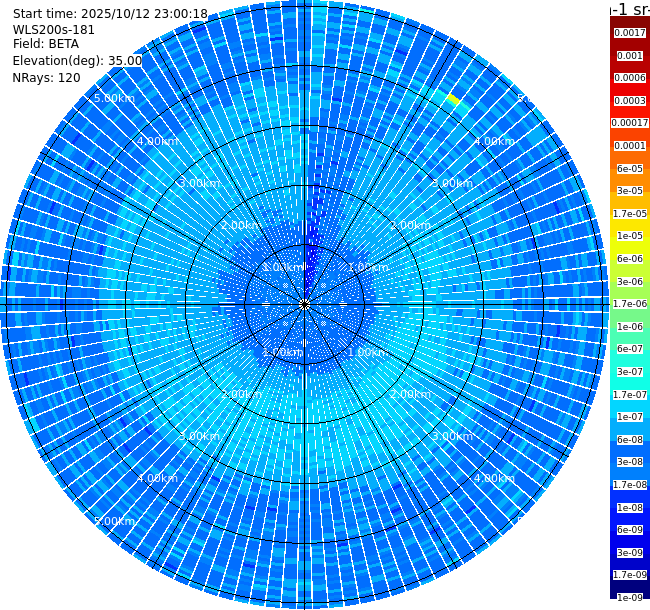650x610 pixels.
Task: Click the lower-left 3.00km ring label
Action: (199, 436)
